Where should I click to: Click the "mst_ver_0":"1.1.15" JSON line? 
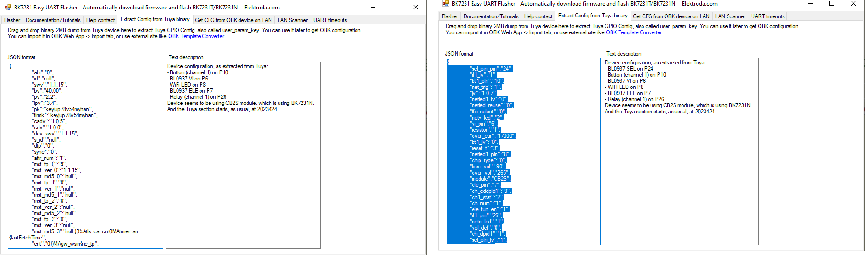57,170
